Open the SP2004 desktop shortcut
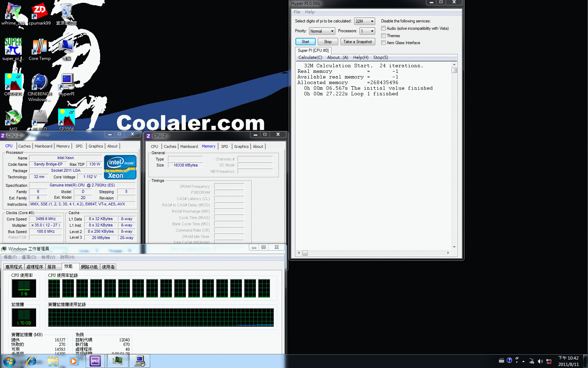Image resolution: width=588 pixels, height=368 pixels. point(66,120)
